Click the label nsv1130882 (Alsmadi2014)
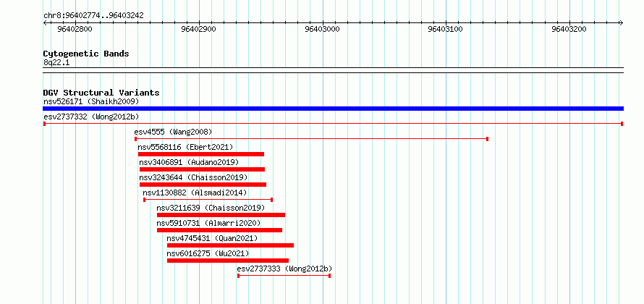This screenshot has height=304, width=644. click(195, 193)
